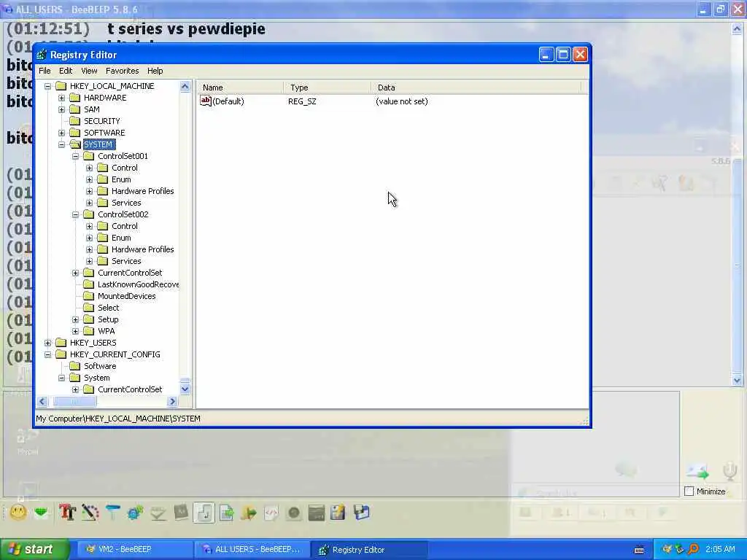This screenshot has height=560, width=747.
Task: Select the Select key under SYSTEM
Action: [x=108, y=308]
